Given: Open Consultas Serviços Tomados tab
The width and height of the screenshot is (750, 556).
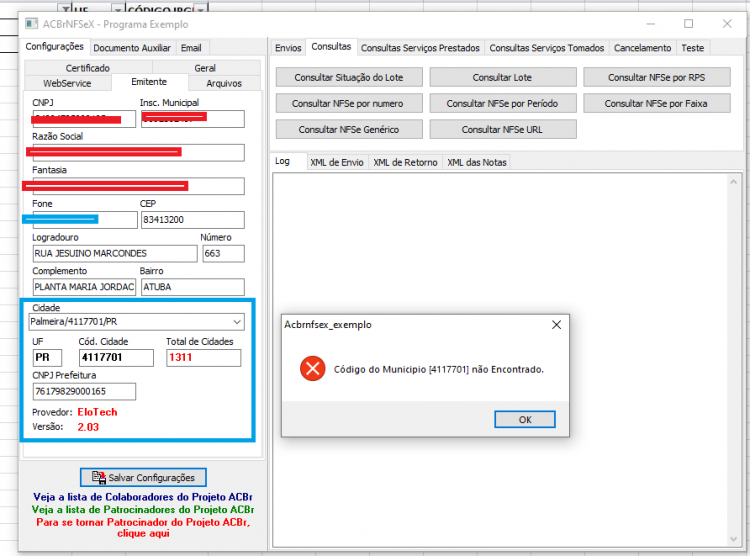Looking at the screenshot, I should click(546, 48).
